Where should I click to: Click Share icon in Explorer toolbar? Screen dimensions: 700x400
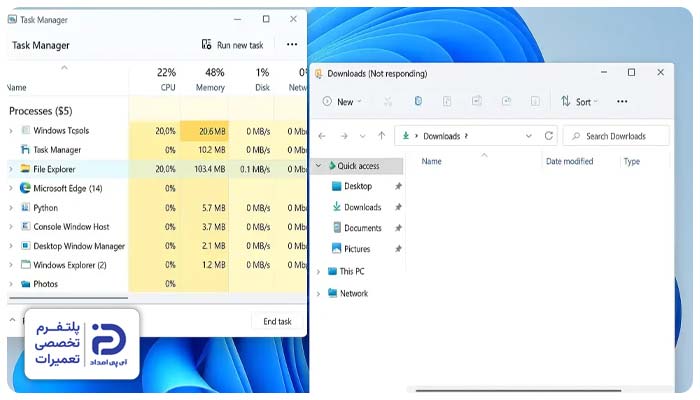click(506, 101)
